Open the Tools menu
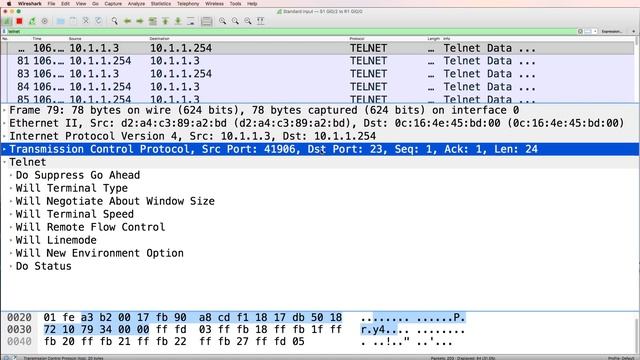This screenshot has height=360, width=640. 235,4
